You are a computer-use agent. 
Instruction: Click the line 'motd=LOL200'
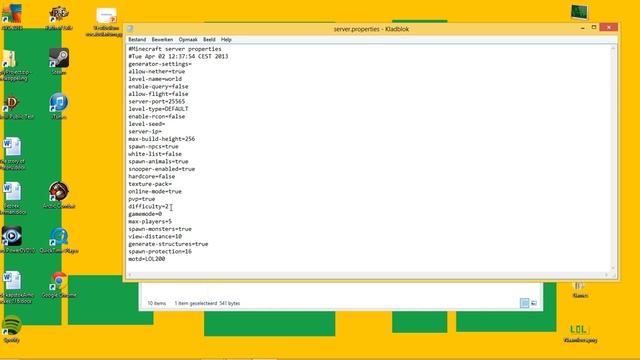pyautogui.click(x=147, y=259)
